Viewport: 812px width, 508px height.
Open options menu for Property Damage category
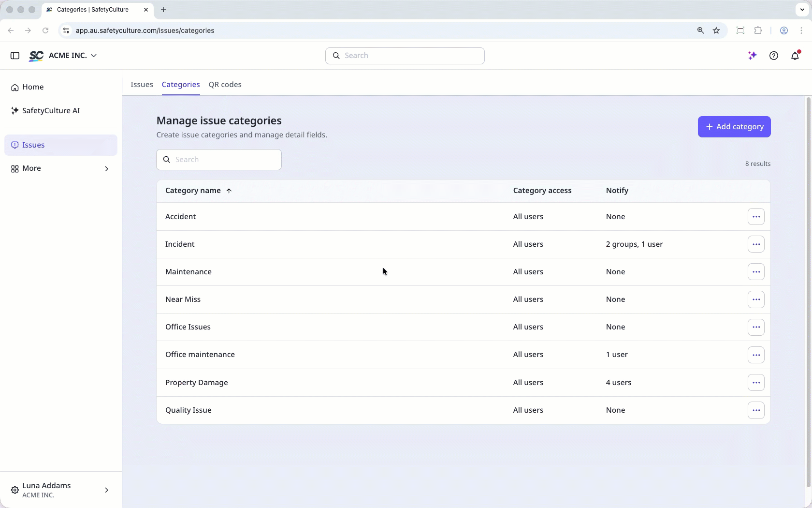(756, 383)
